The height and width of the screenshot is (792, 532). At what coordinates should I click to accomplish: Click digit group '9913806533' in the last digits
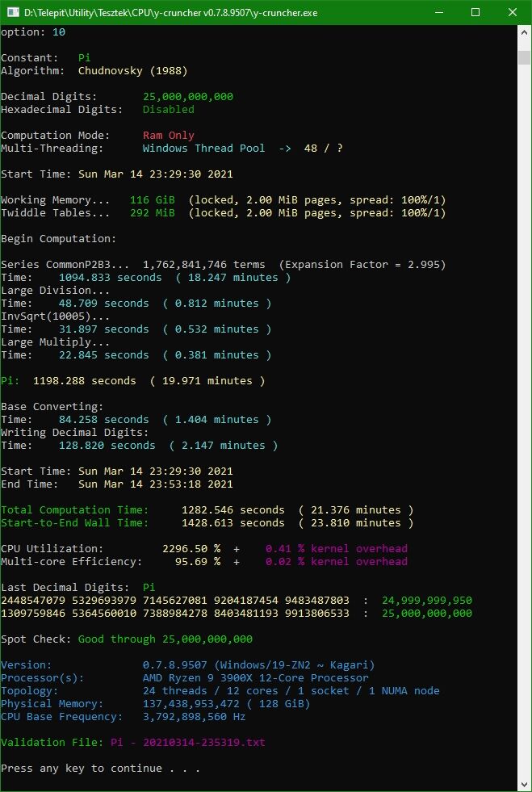pyautogui.click(x=316, y=614)
